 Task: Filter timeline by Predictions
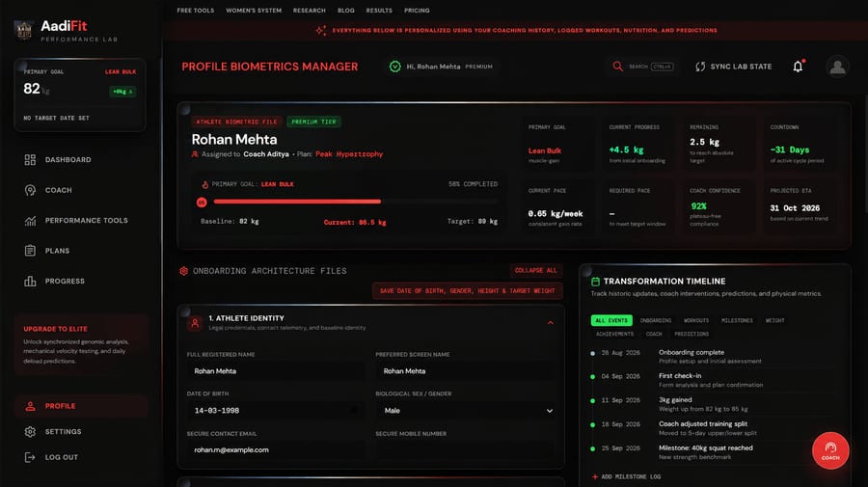pyautogui.click(x=692, y=335)
